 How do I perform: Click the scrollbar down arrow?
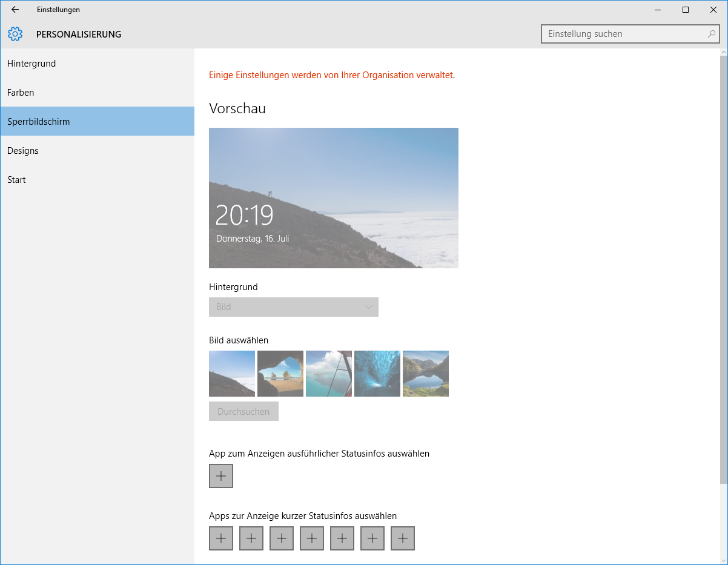723,560
